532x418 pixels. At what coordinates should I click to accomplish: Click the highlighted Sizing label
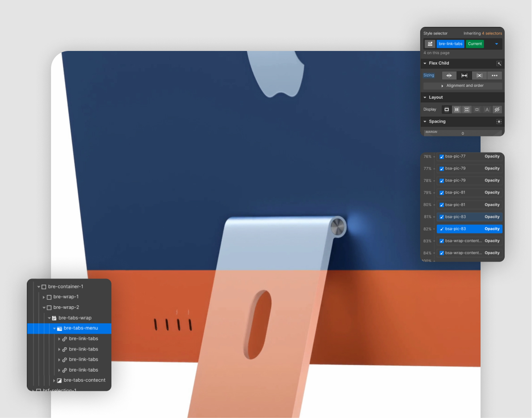[429, 75]
